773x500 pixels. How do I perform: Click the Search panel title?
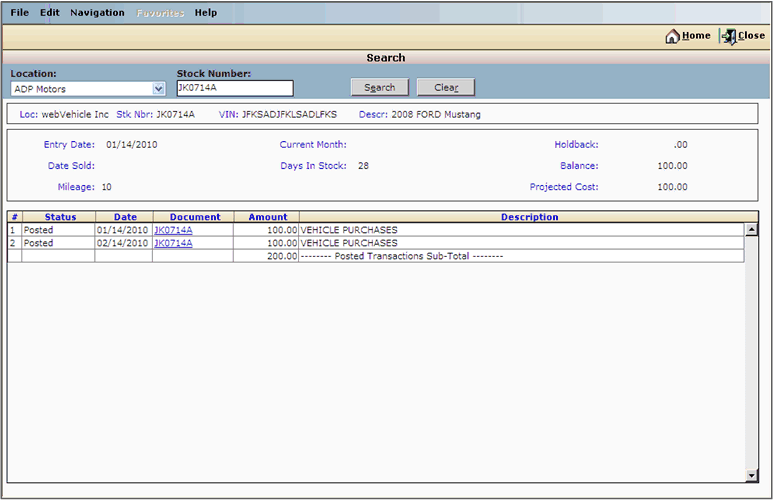pos(386,58)
